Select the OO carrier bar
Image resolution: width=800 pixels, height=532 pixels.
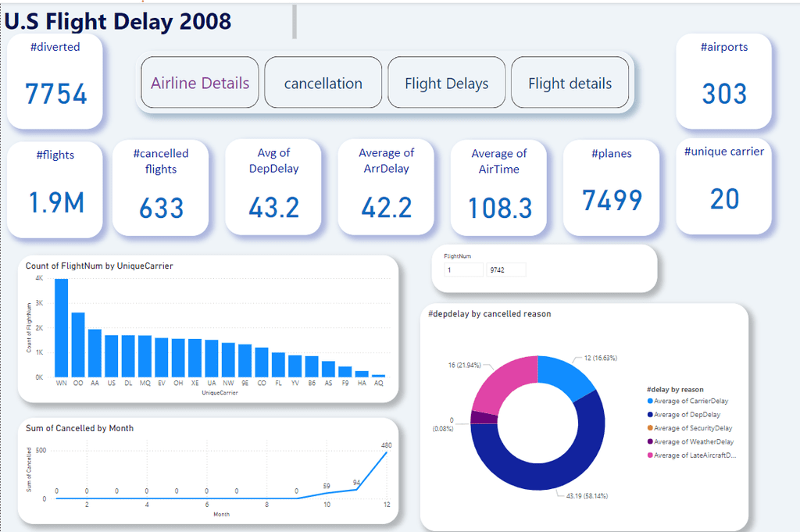pos(78,345)
